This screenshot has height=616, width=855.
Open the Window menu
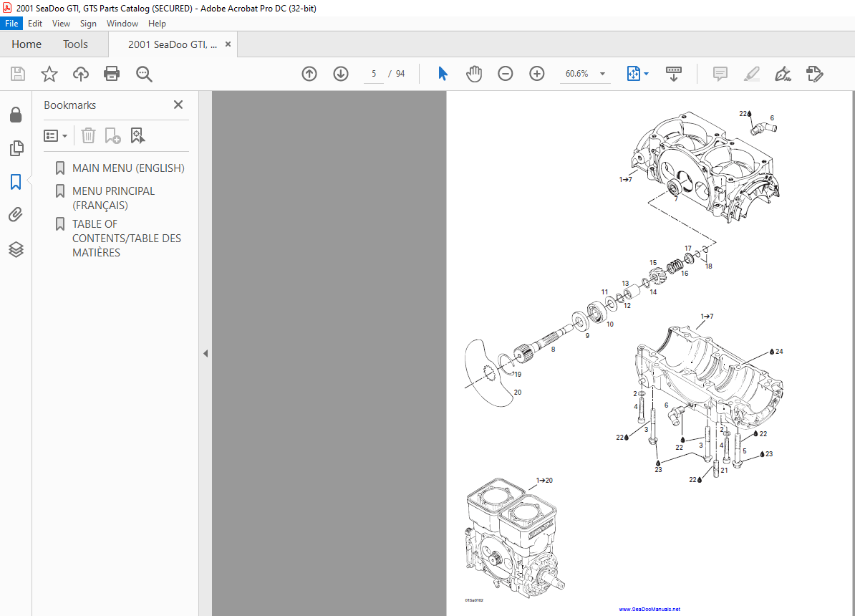click(122, 24)
